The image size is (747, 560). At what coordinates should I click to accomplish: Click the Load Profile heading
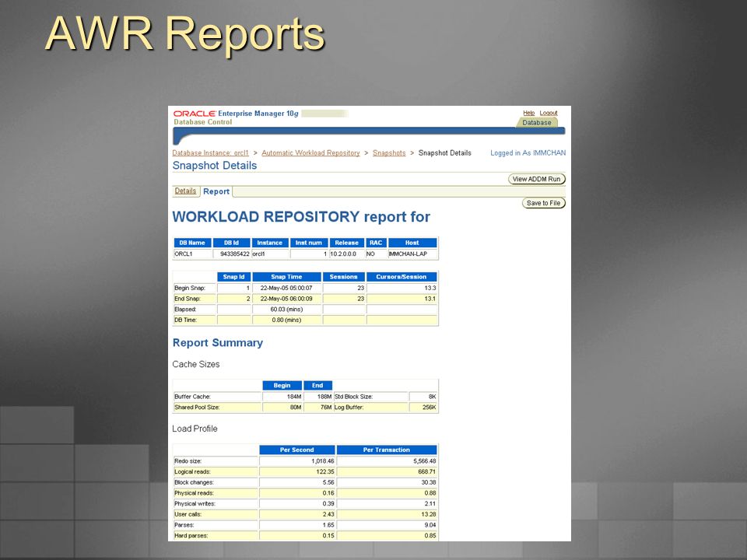[195, 429]
